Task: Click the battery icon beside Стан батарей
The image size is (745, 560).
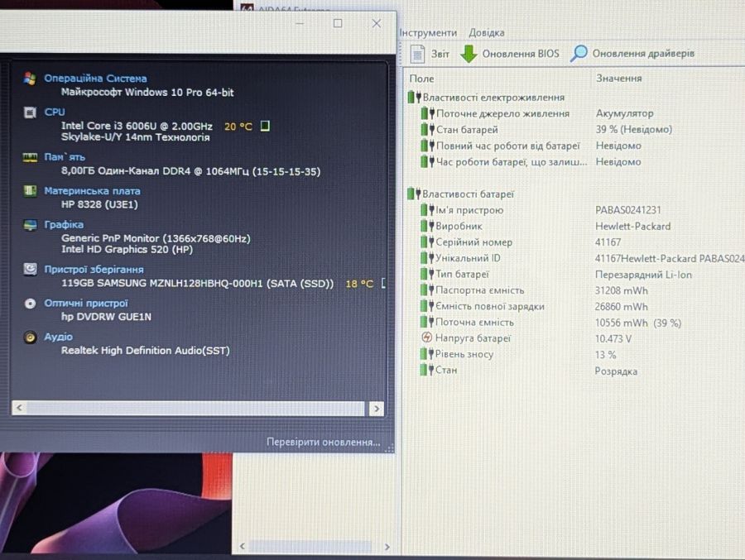Action: pyautogui.click(x=428, y=129)
